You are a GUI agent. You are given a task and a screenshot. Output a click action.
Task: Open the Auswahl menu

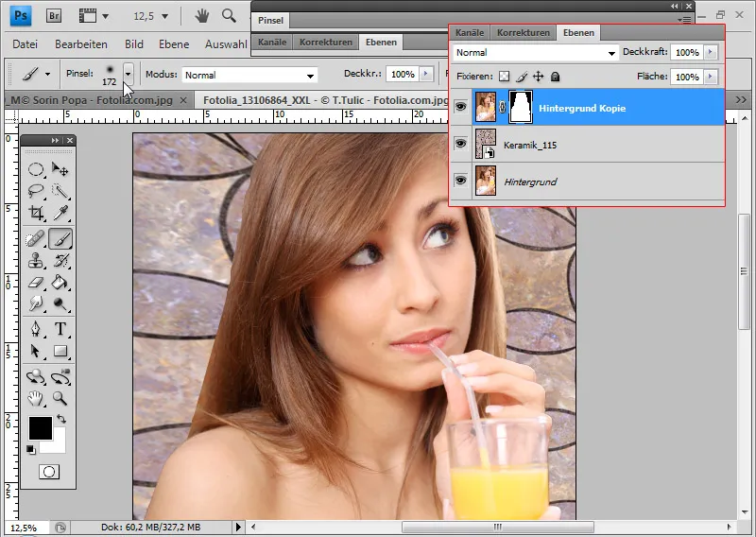click(226, 43)
